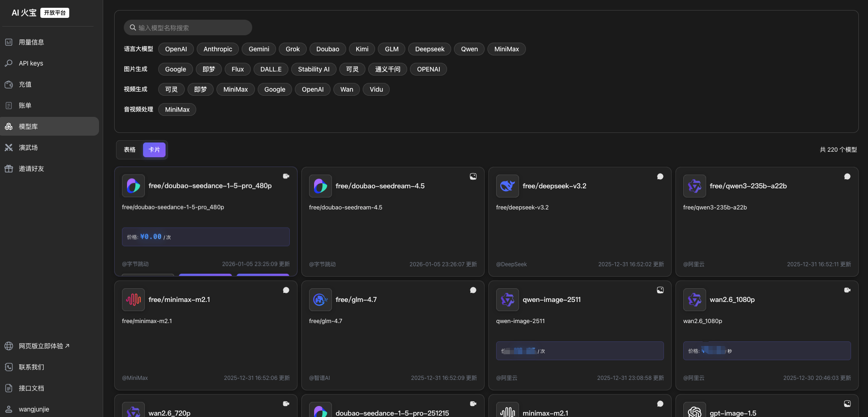Click the chat bubble icon on free/qwen3-235b-a22b card
868x417 pixels.
(847, 176)
